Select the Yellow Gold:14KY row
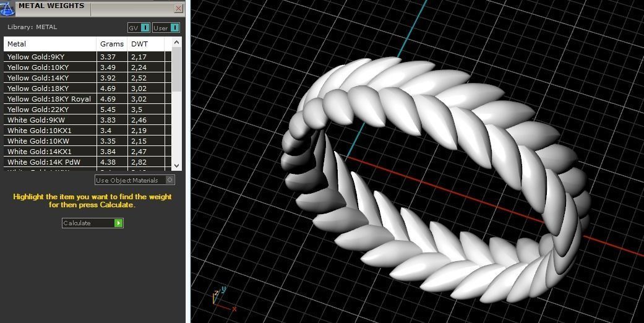Image resolution: width=644 pixels, height=323 pixels. (x=87, y=78)
